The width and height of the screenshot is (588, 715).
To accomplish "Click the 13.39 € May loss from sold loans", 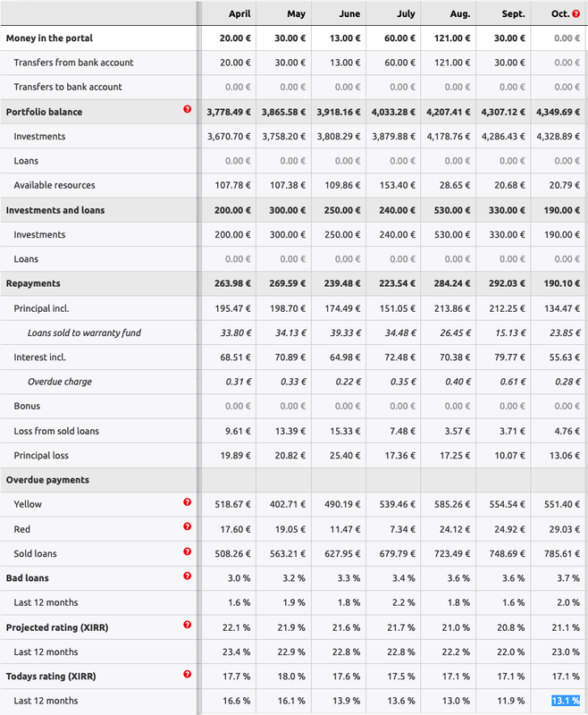I will [x=290, y=431].
